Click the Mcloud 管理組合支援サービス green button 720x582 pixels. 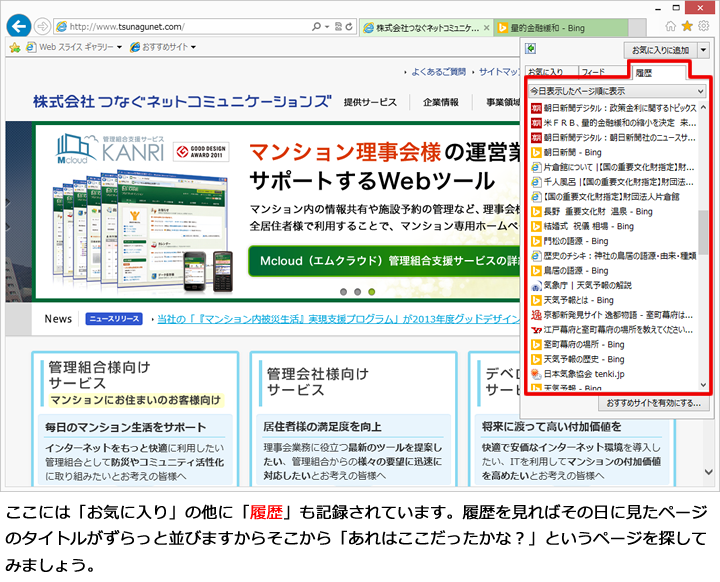385,261
